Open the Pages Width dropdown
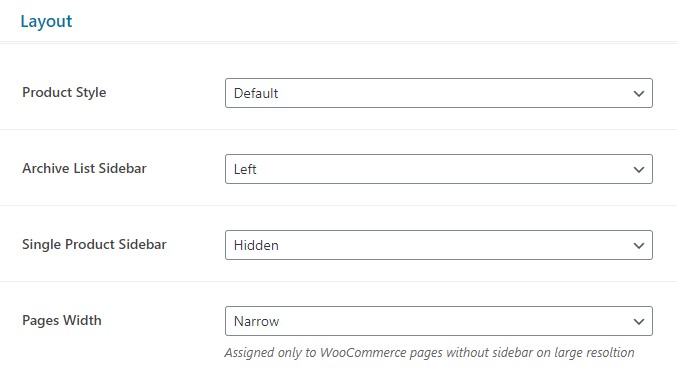677x384 pixels. 439,321
